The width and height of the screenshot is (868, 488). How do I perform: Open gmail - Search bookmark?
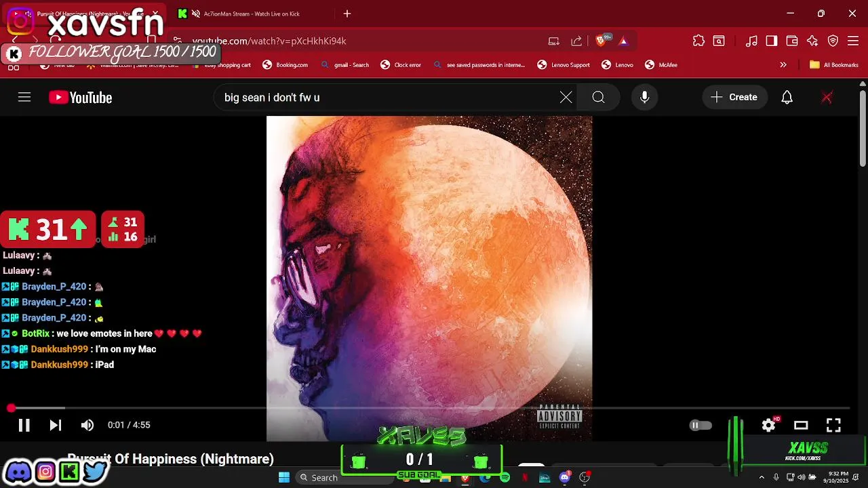(x=345, y=65)
